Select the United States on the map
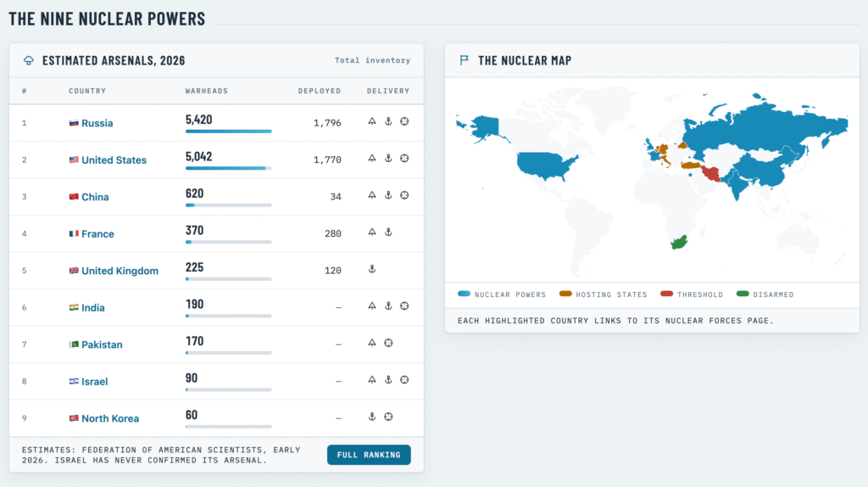868x487 pixels. coord(545,165)
